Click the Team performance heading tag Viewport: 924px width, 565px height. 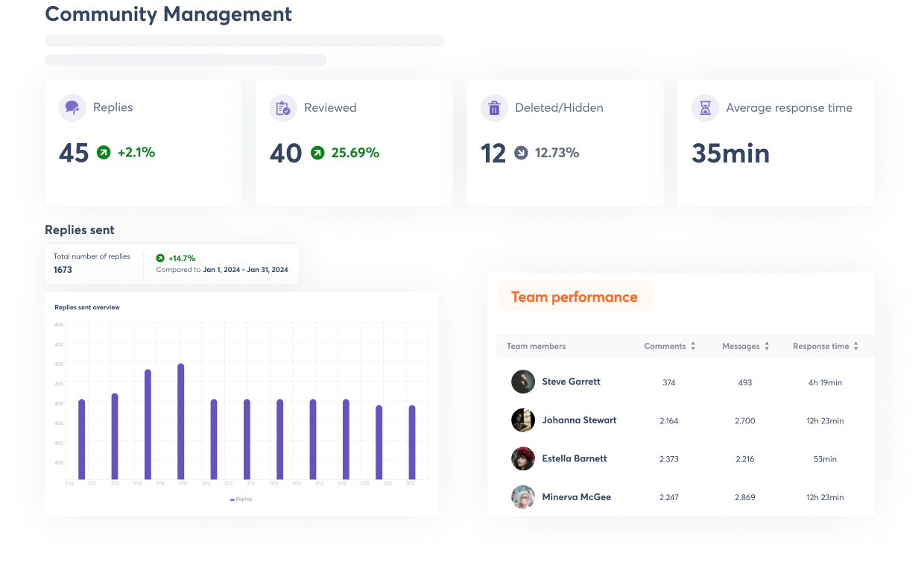click(x=574, y=297)
